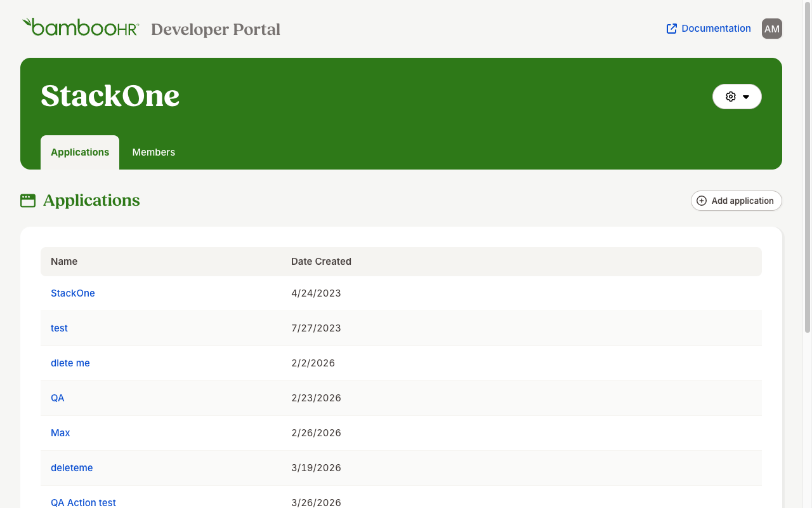The height and width of the screenshot is (508, 812).
Task: Open the dlete me application
Action: pos(70,363)
